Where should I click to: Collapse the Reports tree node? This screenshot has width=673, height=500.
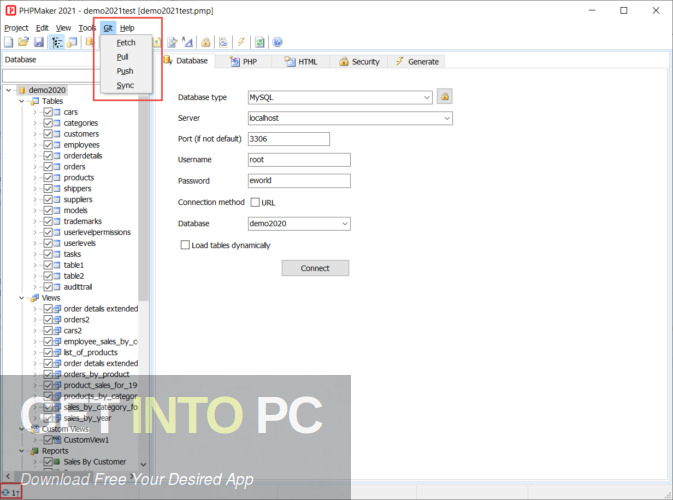[x=21, y=451]
